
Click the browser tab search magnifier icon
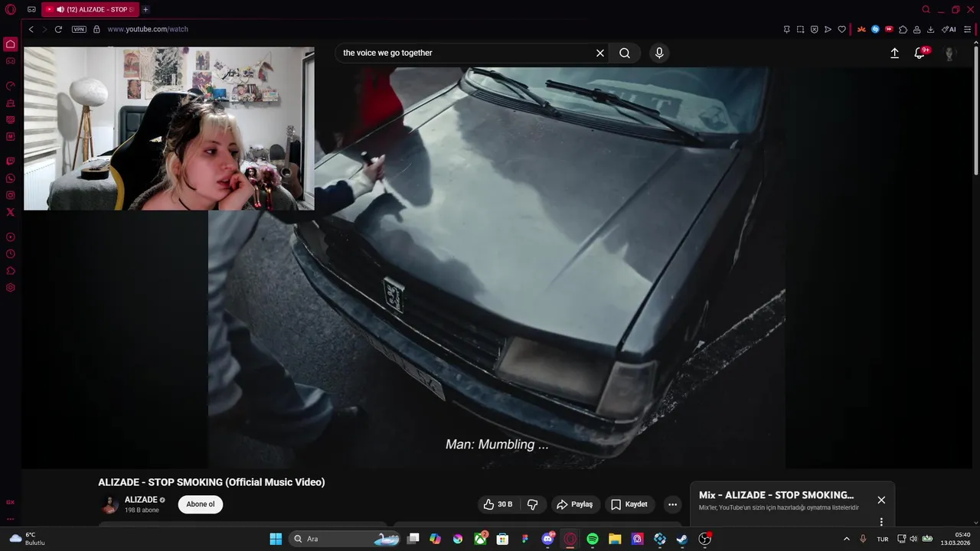[x=926, y=10]
